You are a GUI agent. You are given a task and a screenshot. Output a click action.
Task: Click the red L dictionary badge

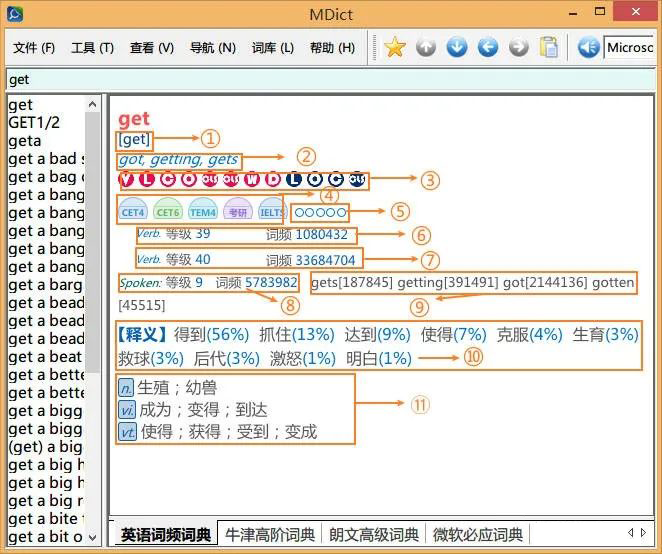(147, 179)
